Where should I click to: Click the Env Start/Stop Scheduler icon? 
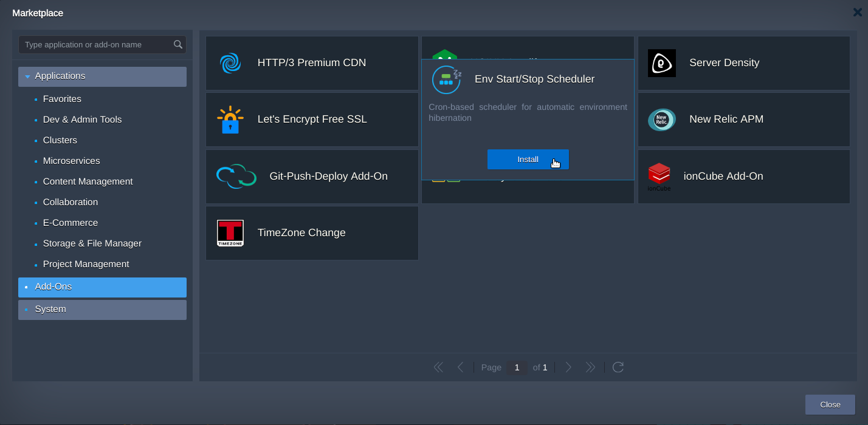447,80
